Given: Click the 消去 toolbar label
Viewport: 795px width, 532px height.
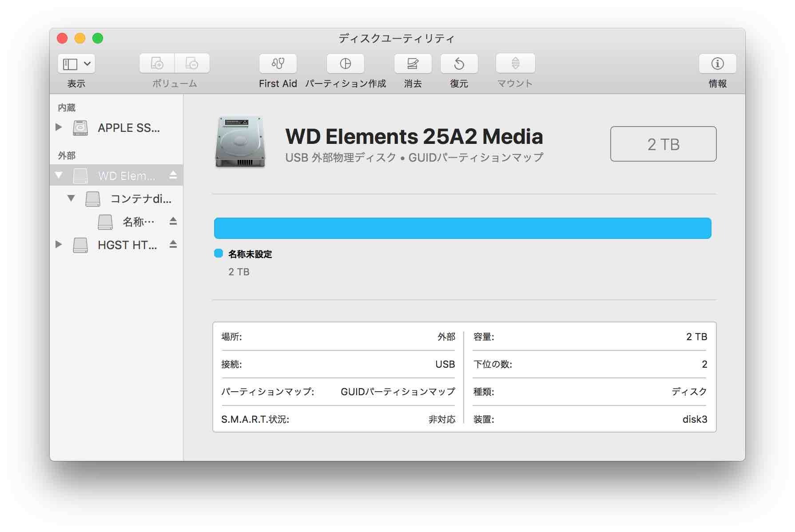Looking at the screenshot, I should [413, 83].
